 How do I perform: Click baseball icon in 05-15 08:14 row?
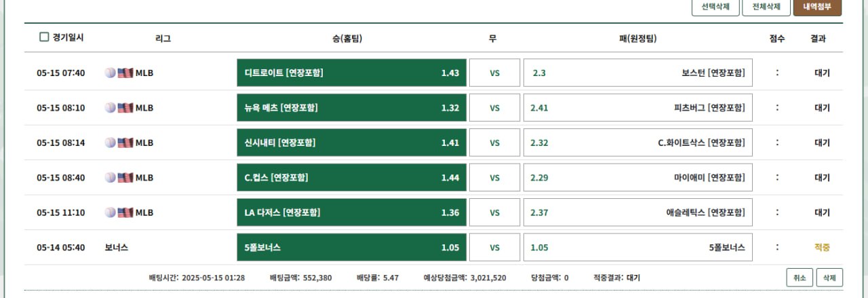(x=111, y=143)
